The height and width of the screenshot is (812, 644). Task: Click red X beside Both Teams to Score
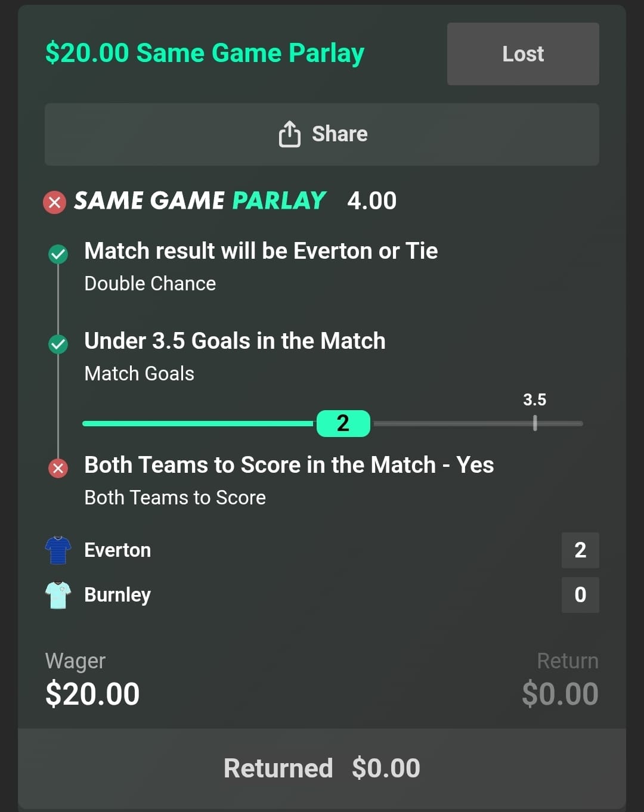(58, 468)
